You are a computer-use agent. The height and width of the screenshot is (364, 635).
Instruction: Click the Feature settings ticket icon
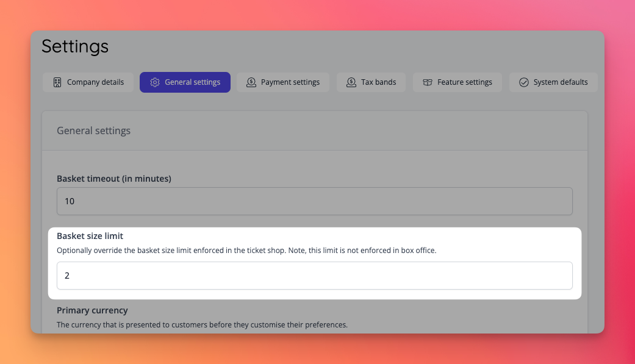(x=427, y=82)
